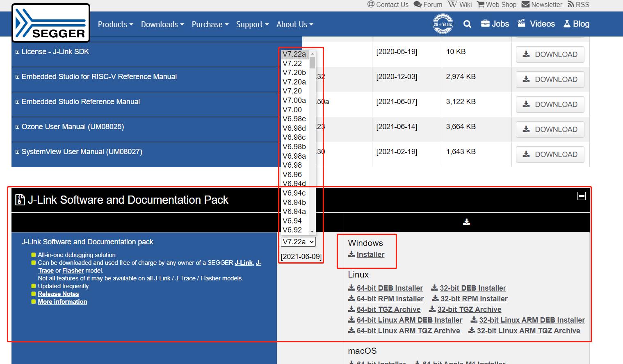The height and width of the screenshot is (364, 623).
Task: Open the Purchase menu
Action: (210, 24)
